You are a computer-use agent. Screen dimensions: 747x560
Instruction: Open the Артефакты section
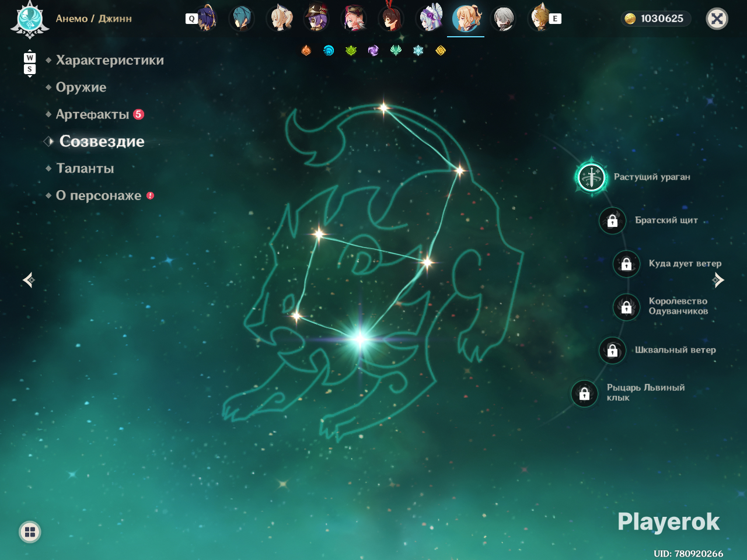coord(93,114)
